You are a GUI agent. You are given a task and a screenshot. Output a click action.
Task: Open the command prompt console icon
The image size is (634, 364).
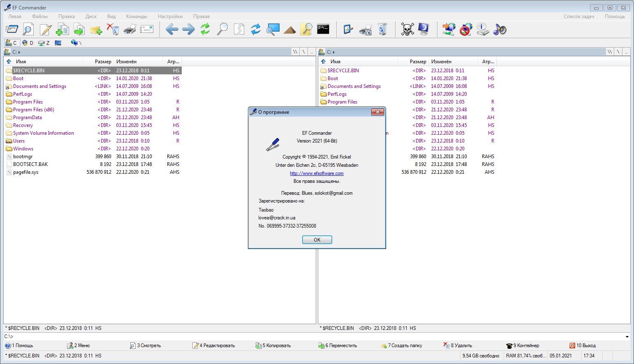click(x=323, y=29)
